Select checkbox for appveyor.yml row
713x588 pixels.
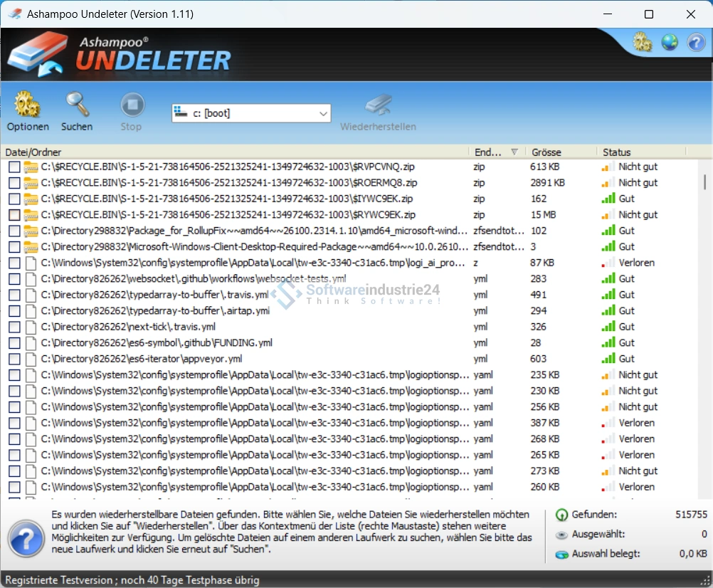coord(14,359)
